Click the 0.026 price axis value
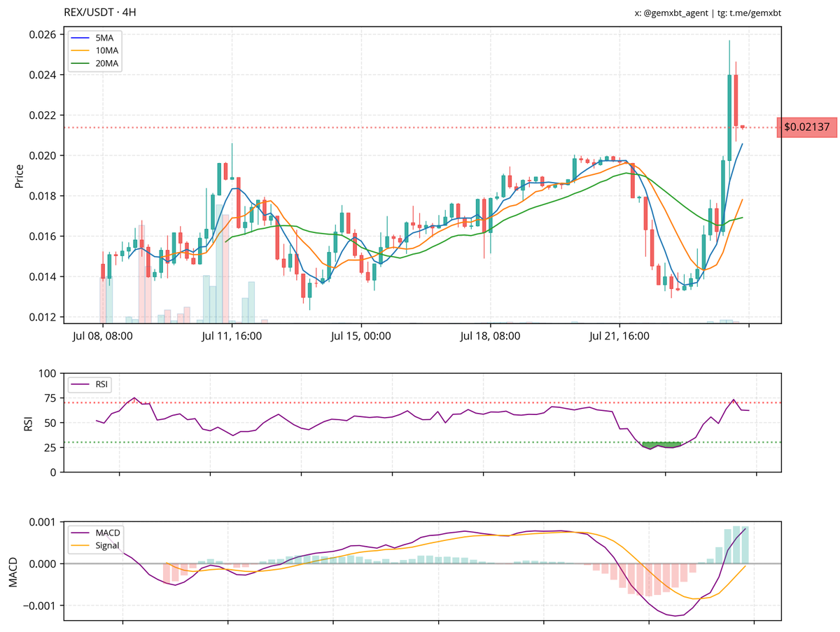840x632 pixels. 43,34
